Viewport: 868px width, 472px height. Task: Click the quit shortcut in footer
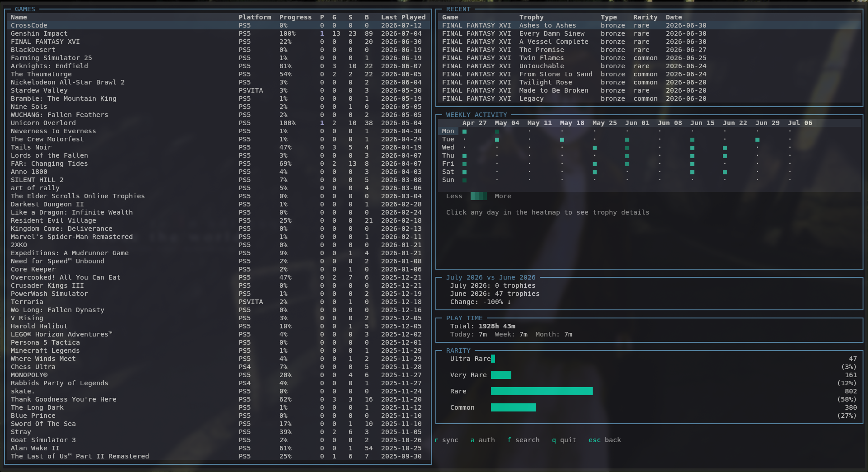[564, 440]
